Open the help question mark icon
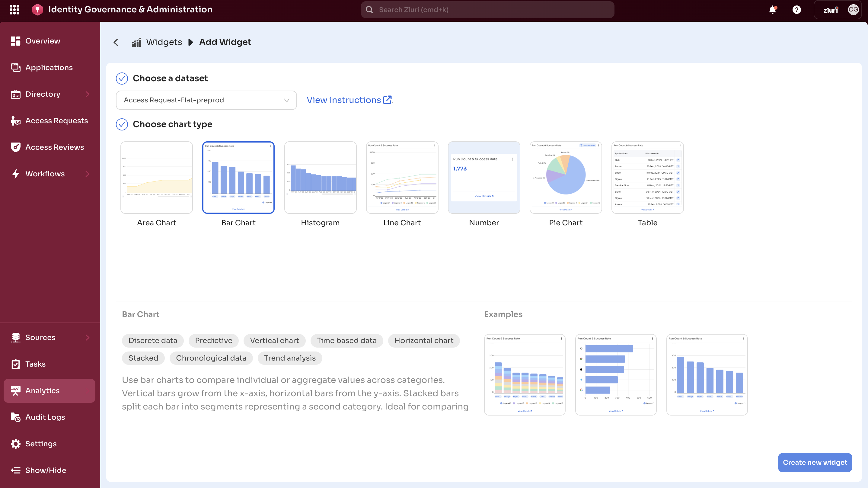The height and width of the screenshot is (488, 868). point(796,9)
